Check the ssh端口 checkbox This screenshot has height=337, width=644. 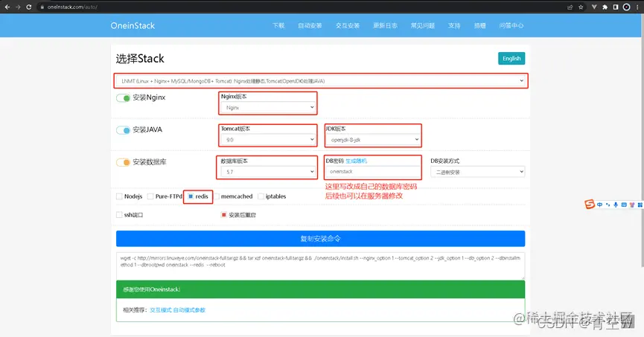pyautogui.click(x=119, y=215)
